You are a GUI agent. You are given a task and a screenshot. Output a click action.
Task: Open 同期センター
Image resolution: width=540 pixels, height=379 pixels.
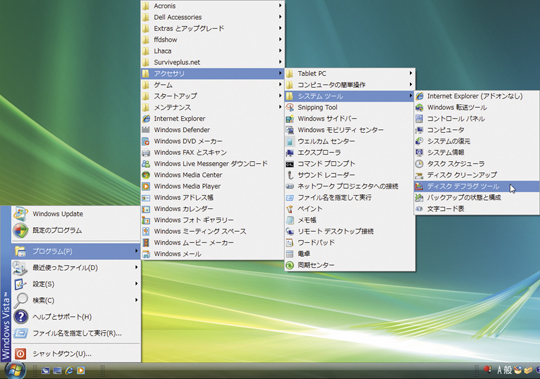(350, 265)
